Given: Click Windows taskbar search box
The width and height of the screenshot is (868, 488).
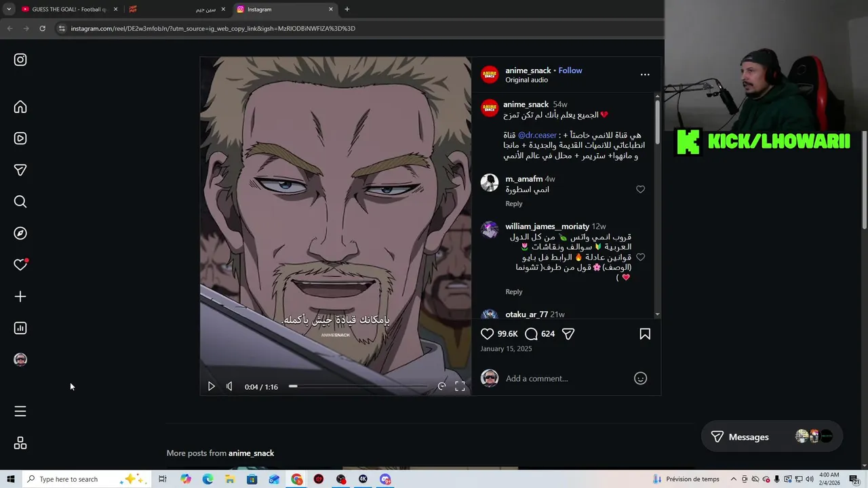Looking at the screenshot, I should (87, 479).
